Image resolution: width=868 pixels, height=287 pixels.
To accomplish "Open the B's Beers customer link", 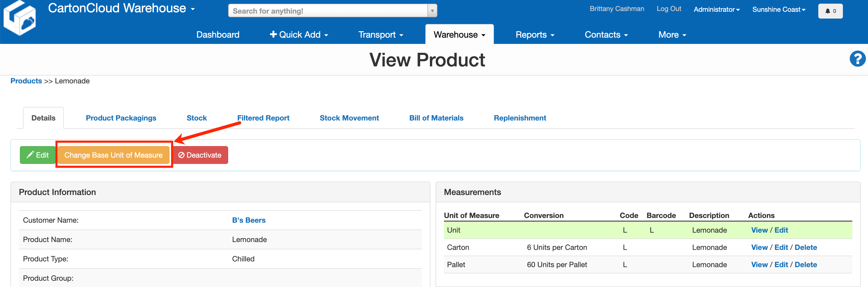I will click(x=248, y=220).
